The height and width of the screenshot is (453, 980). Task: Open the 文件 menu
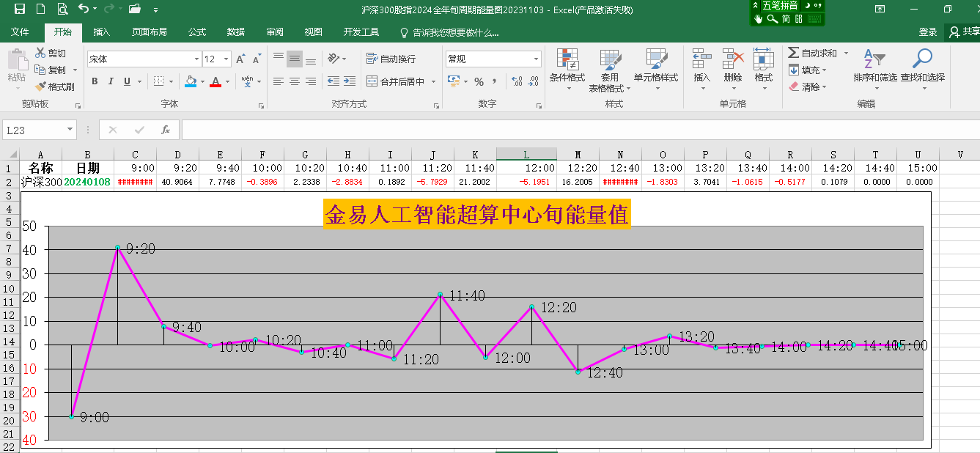(20, 32)
